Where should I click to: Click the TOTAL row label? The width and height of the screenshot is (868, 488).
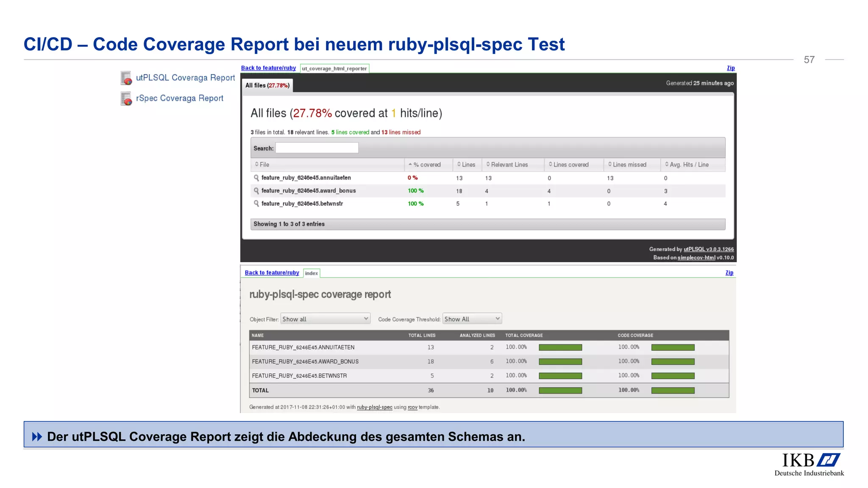click(260, 391)
